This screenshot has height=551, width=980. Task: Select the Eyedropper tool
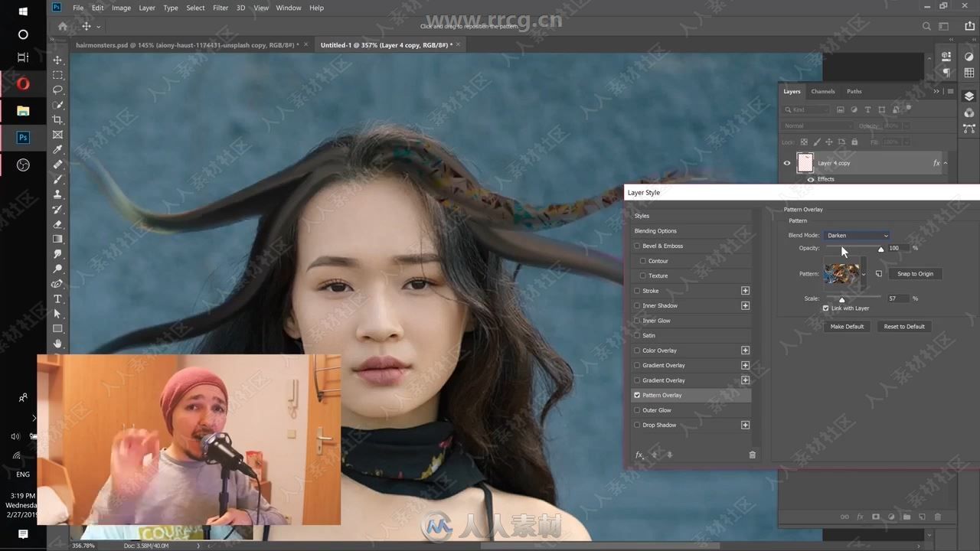(x=57, y=149)
